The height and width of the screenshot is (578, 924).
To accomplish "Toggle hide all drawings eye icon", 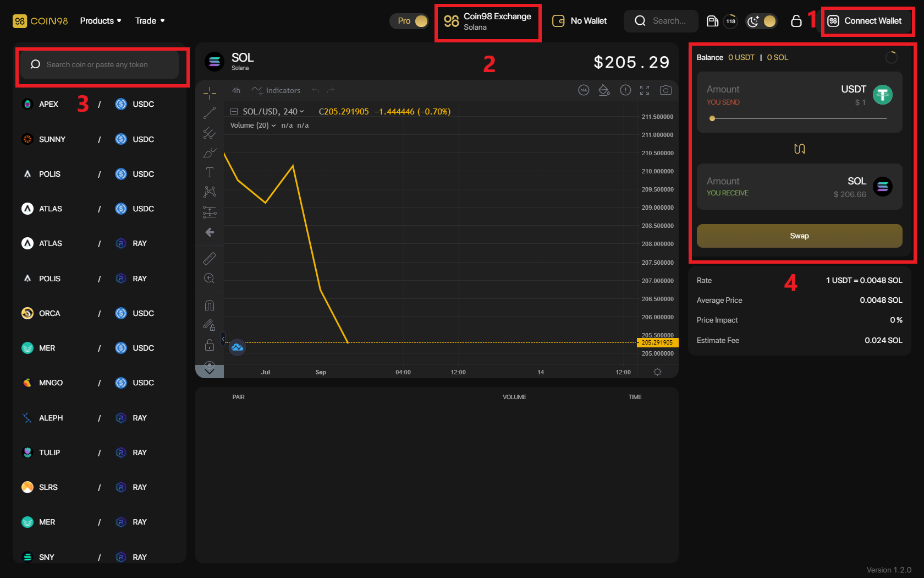I will point(210,364).
